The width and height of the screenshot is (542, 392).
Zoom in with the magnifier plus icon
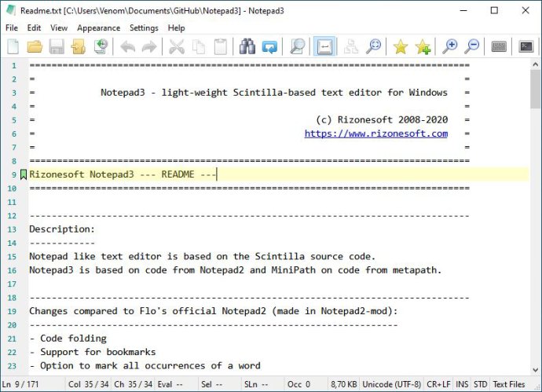(450, 46)
